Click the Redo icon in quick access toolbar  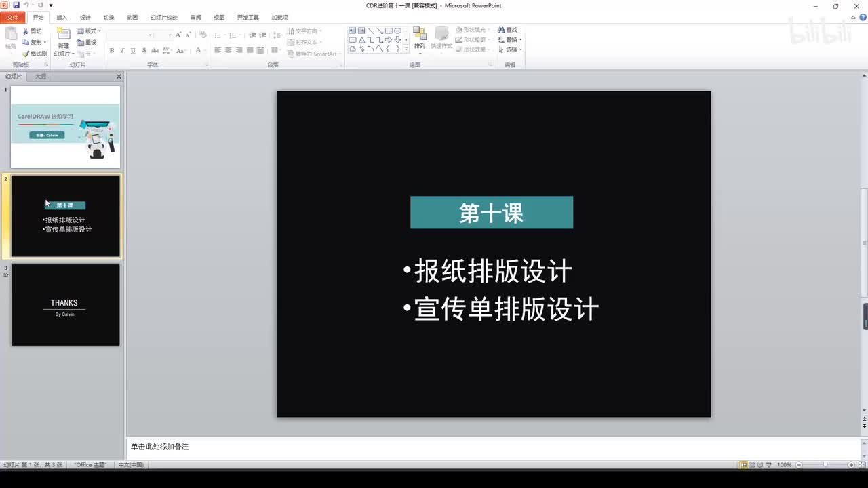41,5
